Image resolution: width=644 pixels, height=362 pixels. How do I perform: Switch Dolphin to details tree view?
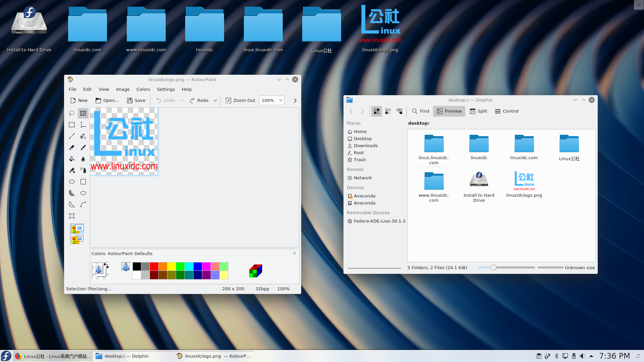pos(399,111)
